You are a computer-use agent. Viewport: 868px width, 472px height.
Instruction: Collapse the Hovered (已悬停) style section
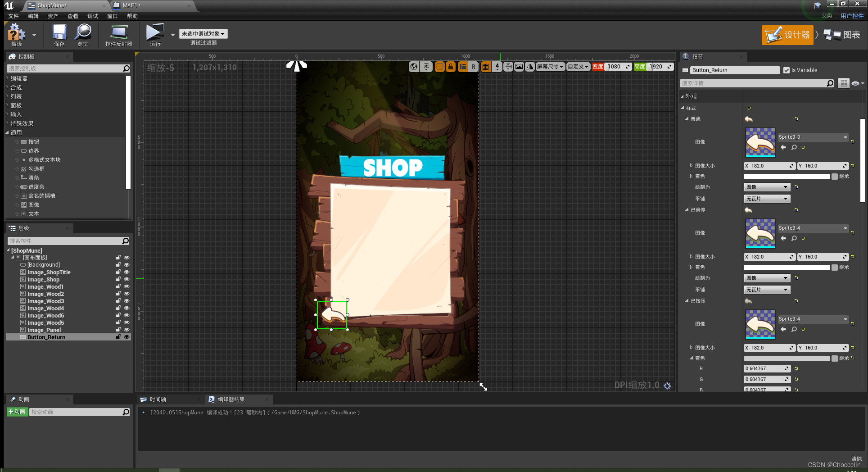coord(687,210)
